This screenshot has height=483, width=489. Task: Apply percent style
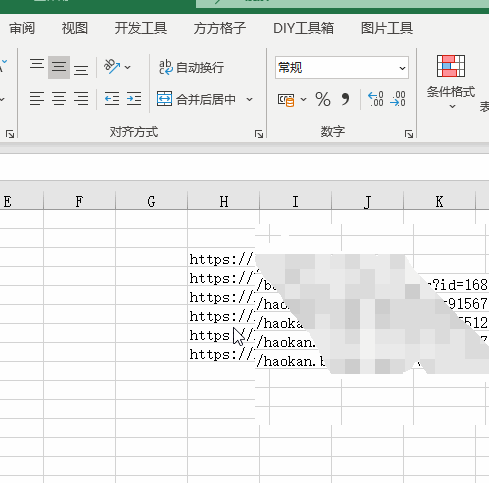click(323, 99)
